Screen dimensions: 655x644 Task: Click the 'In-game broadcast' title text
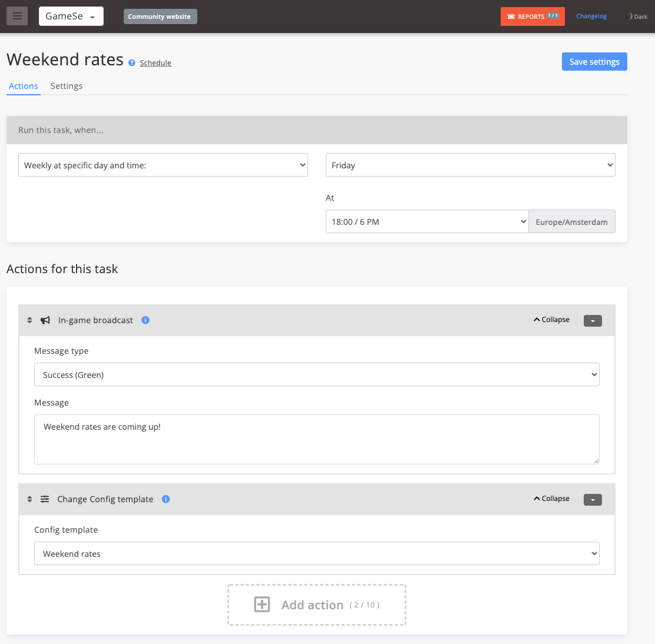pos(95,320)
